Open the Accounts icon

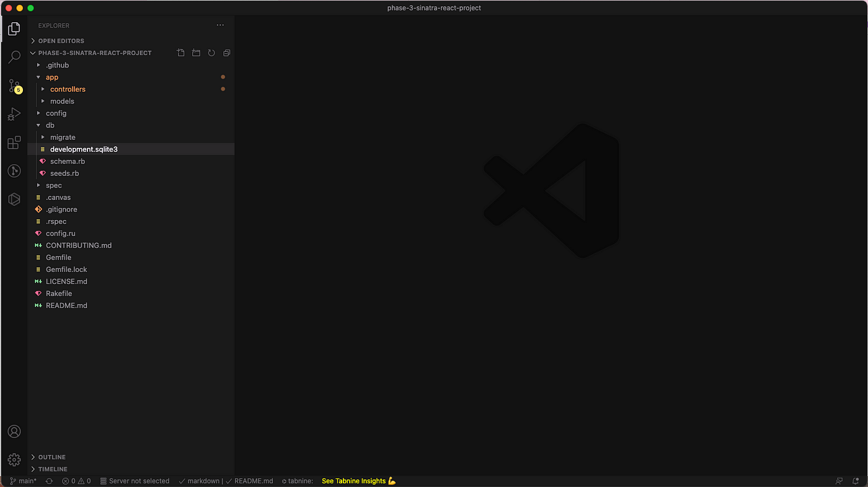point(14,432)
